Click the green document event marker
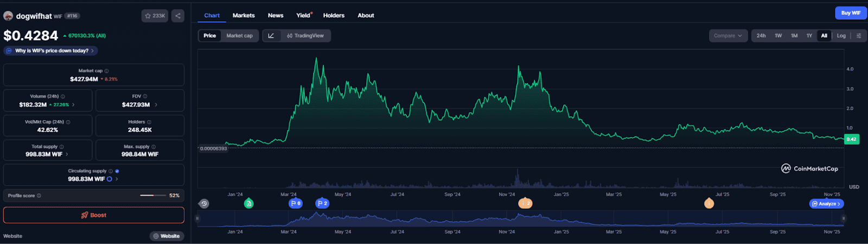The width and height of the screenshot is (868, 244). point(248,204)
